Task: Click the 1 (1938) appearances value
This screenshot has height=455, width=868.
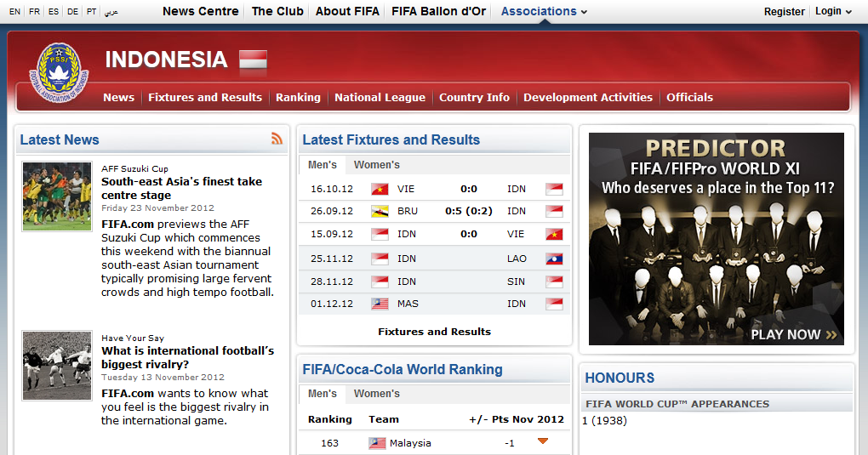Action: tap(604, 421)
